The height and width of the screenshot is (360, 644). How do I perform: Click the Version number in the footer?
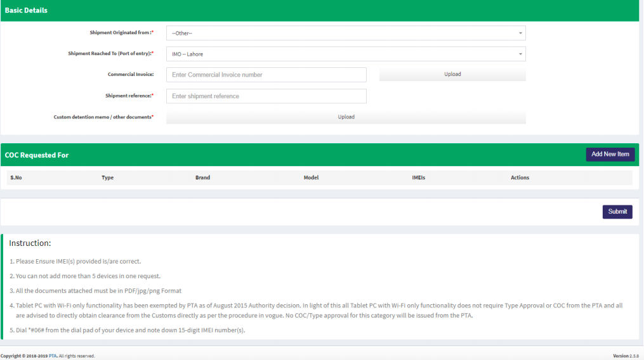626,356
